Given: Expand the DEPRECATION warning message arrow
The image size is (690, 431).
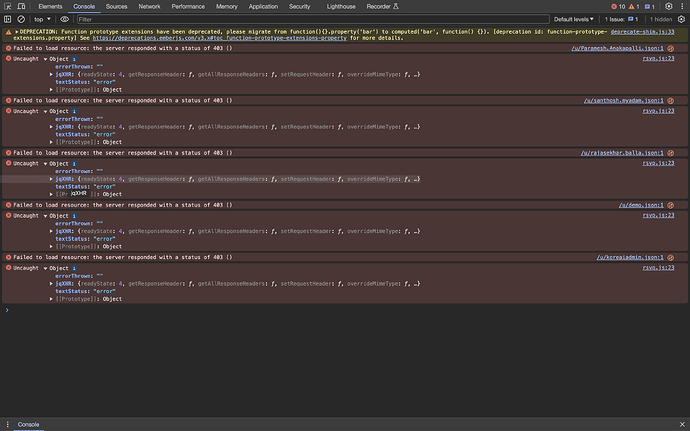Looking at the screenshot, I should pos(17,32).
